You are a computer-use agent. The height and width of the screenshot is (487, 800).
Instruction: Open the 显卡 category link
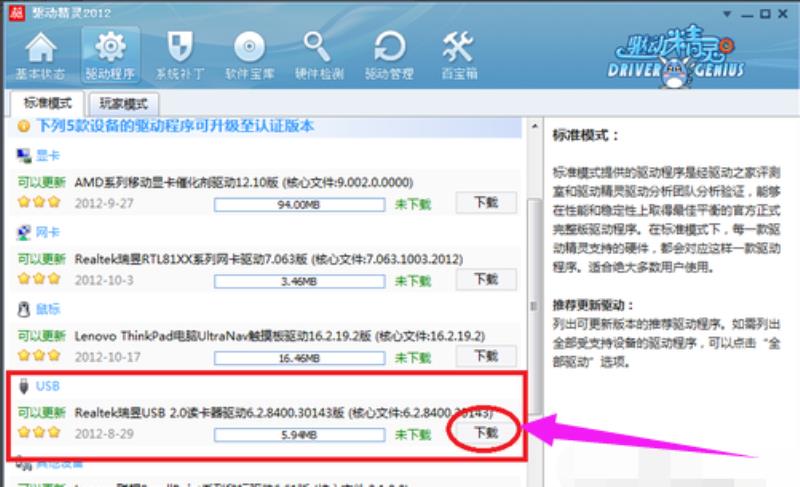(x=48, y=156)
